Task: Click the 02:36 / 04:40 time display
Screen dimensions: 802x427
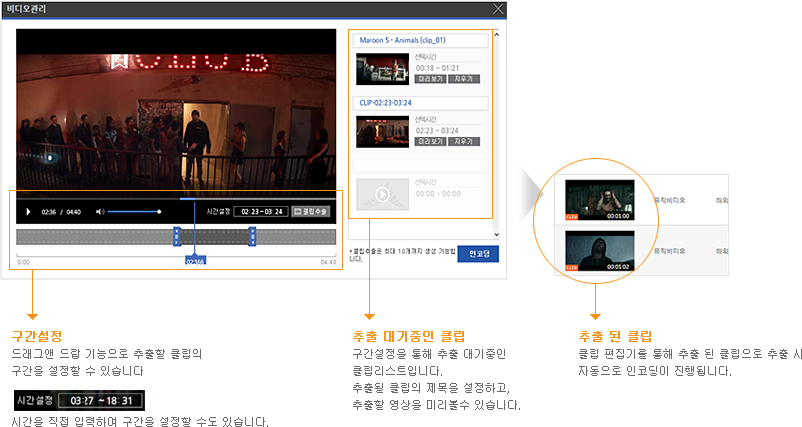Action: 61,212
